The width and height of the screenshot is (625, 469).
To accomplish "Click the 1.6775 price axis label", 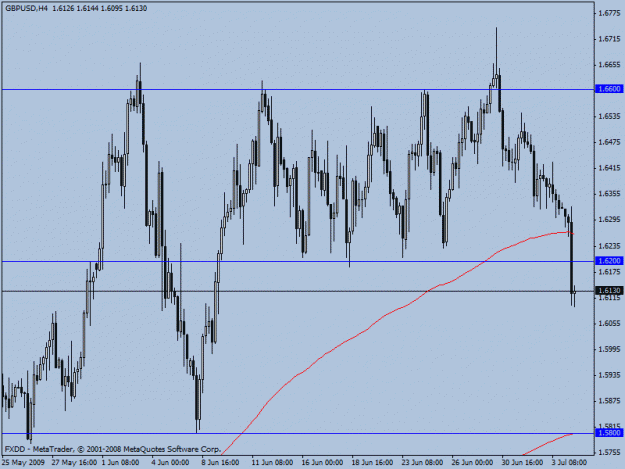I will click(610, 13).
